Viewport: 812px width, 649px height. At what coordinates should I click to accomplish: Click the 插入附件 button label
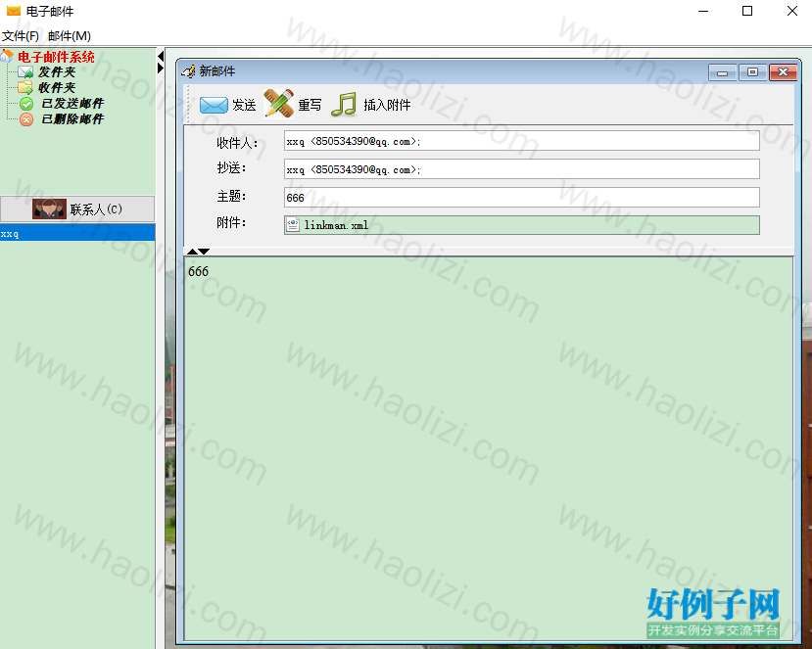387,105
